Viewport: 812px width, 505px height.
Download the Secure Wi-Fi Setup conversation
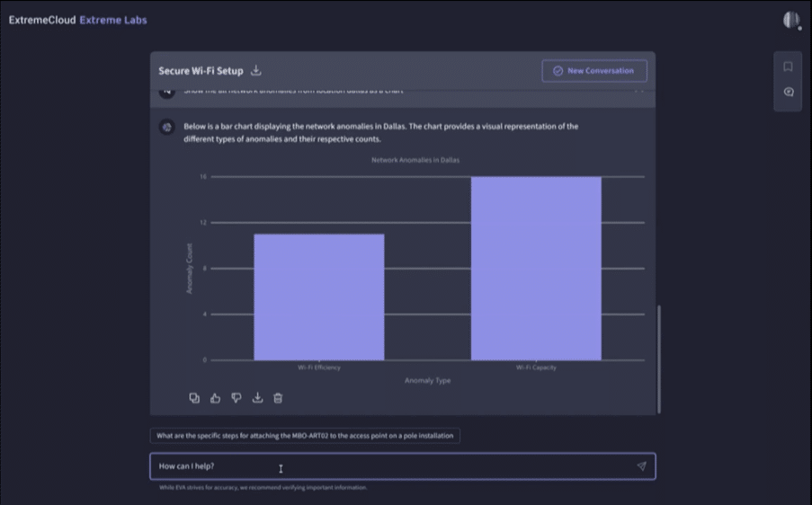255,70
